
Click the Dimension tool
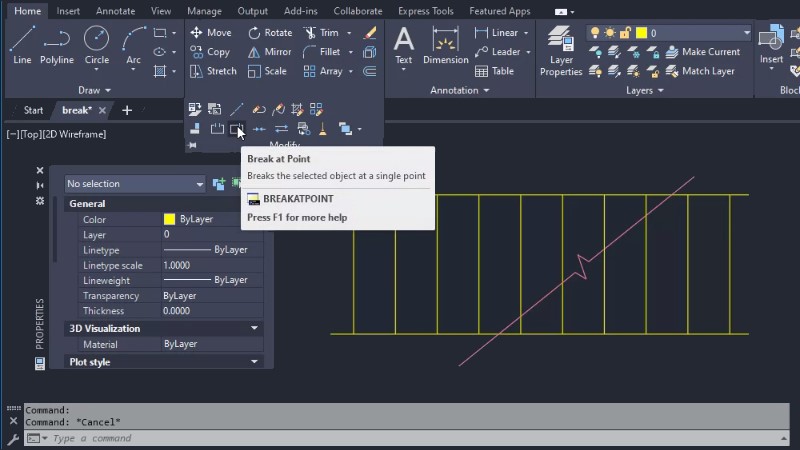[x=445, y=45]
